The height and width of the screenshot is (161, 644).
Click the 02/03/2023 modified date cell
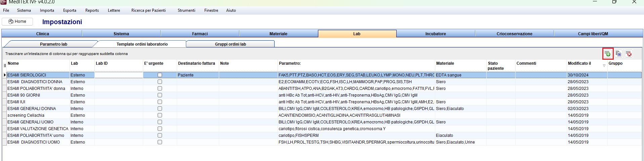click(x=587, y=109)
